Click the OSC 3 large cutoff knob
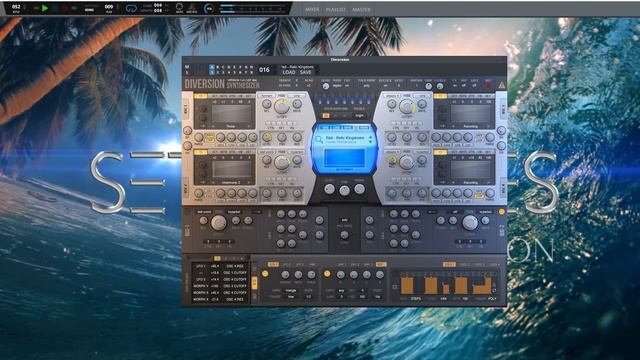The height and width of the screenshot is (360, 640). pos(406,107)
